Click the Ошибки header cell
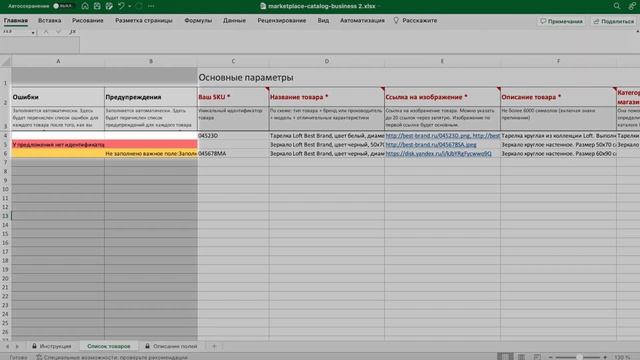 coord(58,97)
